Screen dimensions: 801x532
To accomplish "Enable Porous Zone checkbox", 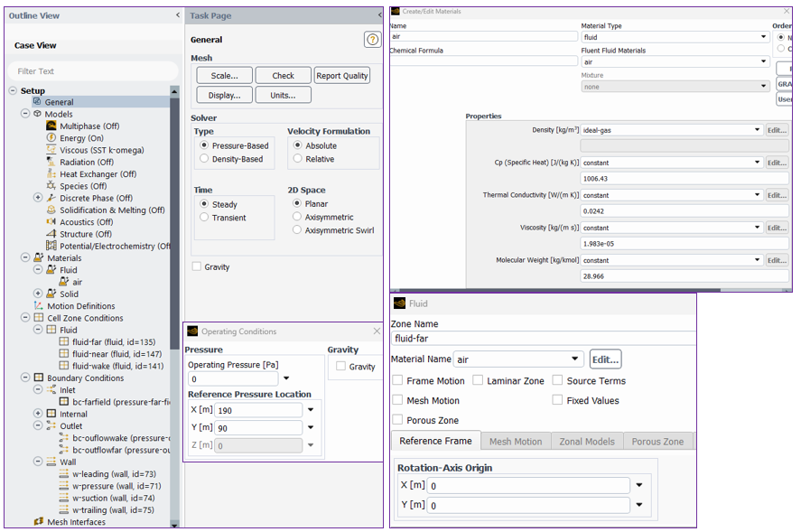I will pyautogui.click(x=397, y=420).
